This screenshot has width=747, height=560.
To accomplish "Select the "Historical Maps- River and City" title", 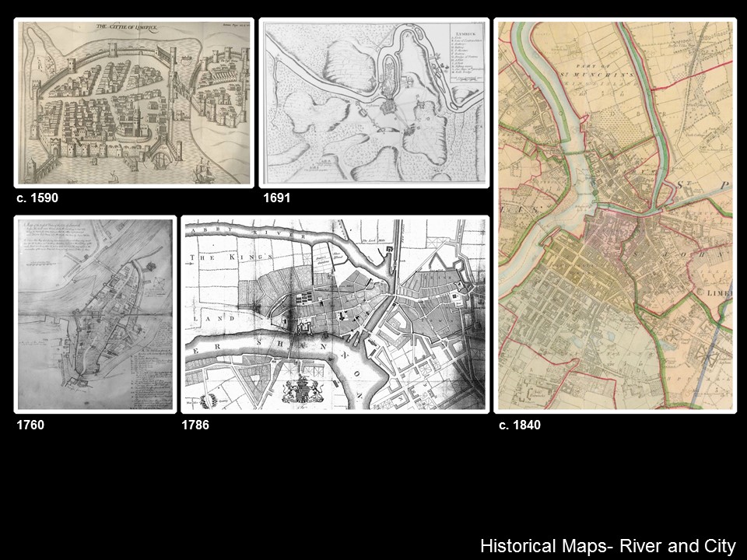I will point(608,546).
